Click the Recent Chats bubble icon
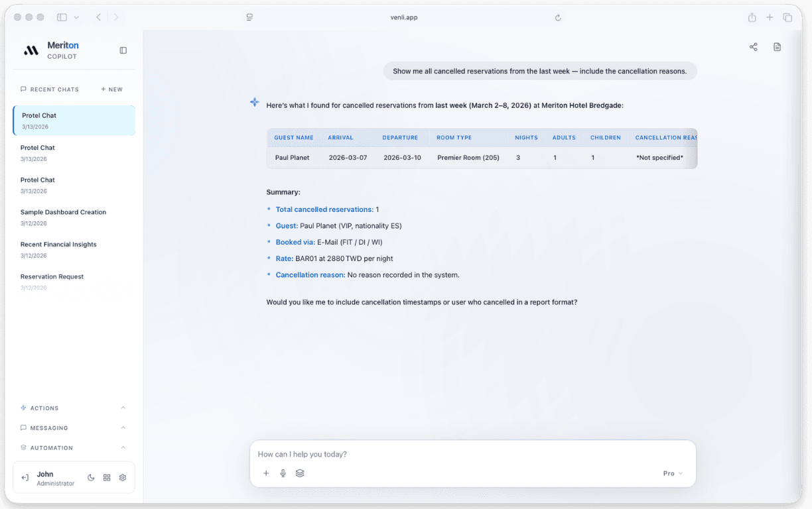The height and width of the screenshot is (509, 812). coord(24,89)
